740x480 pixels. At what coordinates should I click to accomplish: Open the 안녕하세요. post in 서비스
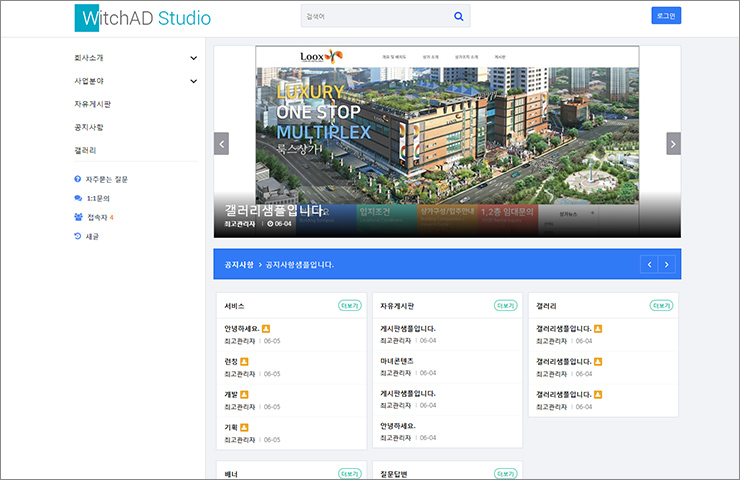point(242,328)
